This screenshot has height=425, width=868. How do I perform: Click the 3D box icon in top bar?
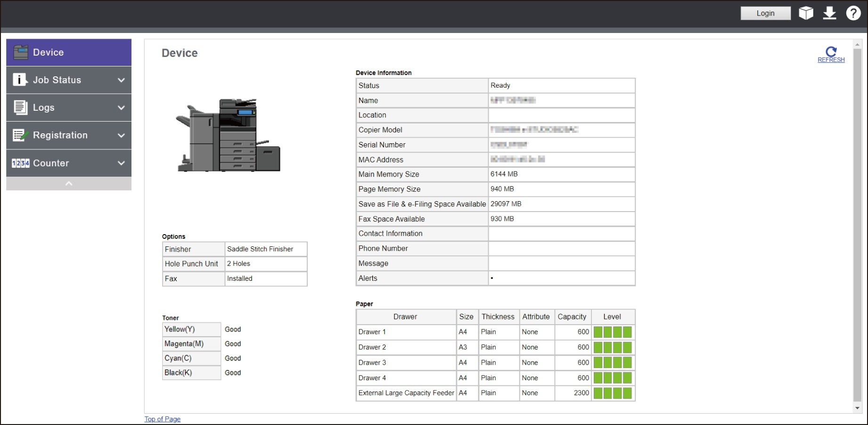(806, 13)
